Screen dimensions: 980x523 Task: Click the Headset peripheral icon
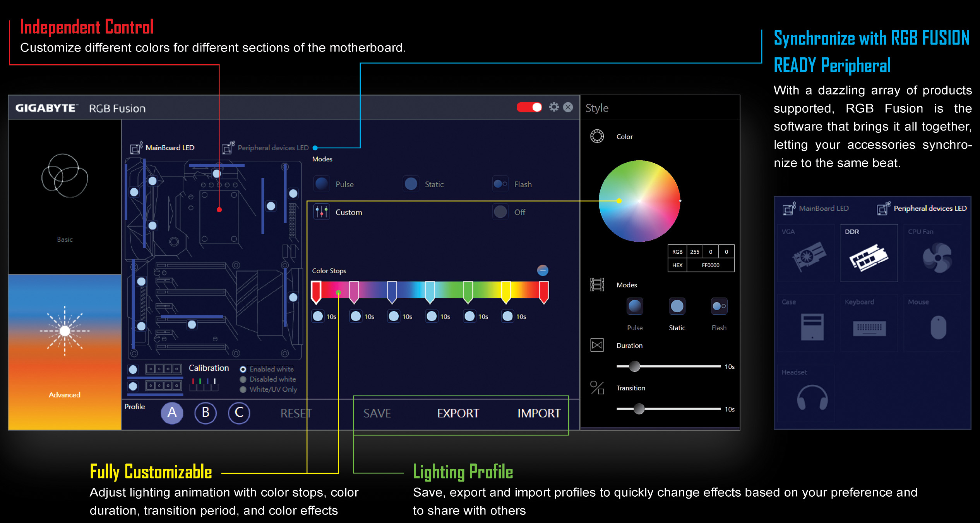[x=812, y=397]
